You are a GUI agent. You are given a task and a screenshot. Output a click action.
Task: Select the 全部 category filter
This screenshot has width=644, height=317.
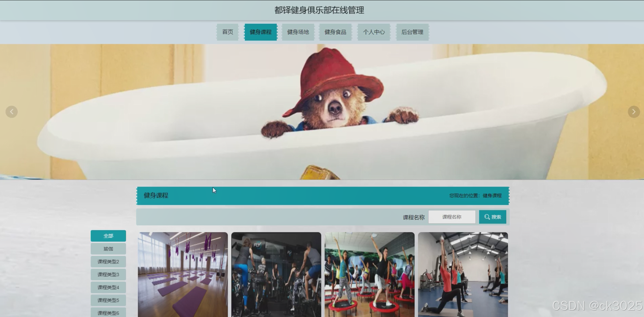click(108, 236)
